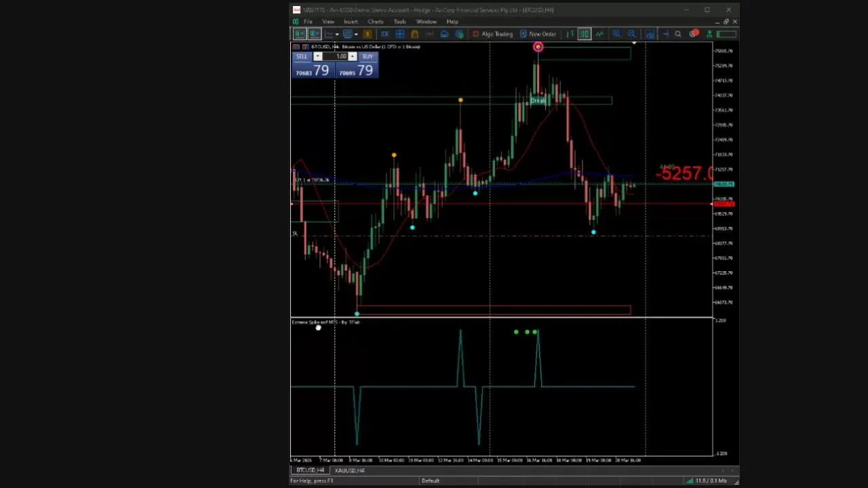Open the Insert menu
Image resolution: width=868 pixels, height=488 pixels.
[x=351, y=22]
